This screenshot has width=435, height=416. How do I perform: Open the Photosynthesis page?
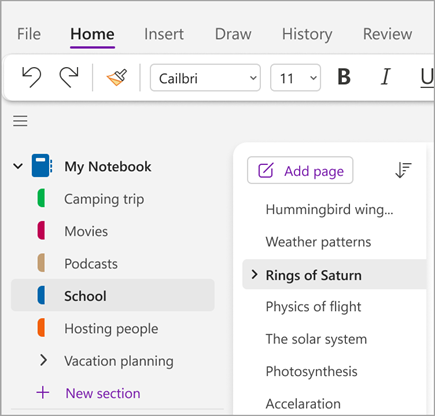tap(311, 371)
